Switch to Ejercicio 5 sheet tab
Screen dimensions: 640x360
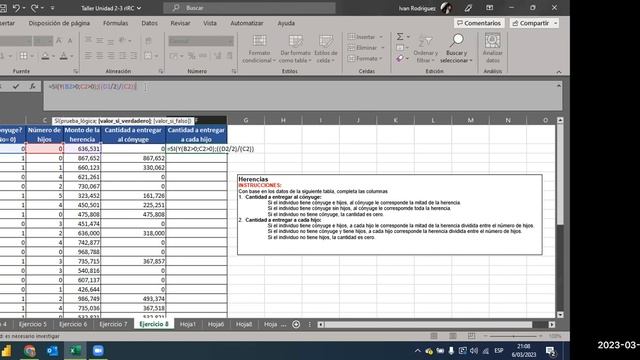[x=33, y=324]
